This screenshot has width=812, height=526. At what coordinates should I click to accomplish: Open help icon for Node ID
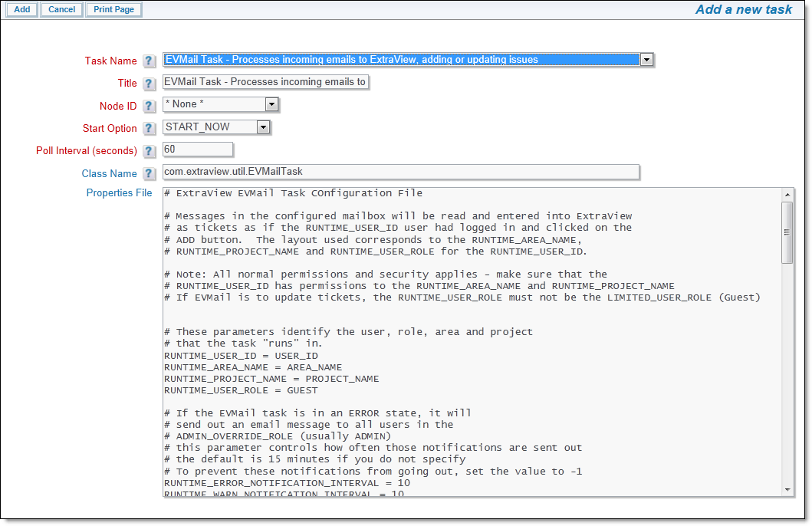pos(149,106)
